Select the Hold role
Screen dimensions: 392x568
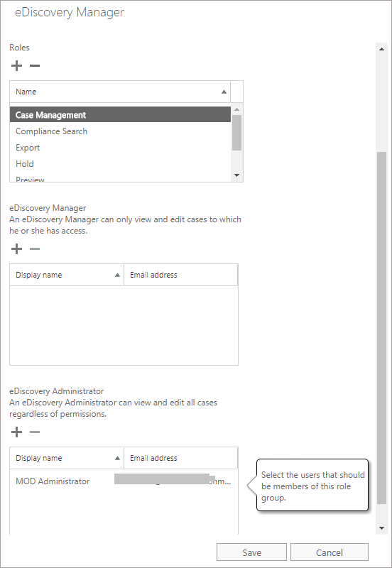point(120,164)
